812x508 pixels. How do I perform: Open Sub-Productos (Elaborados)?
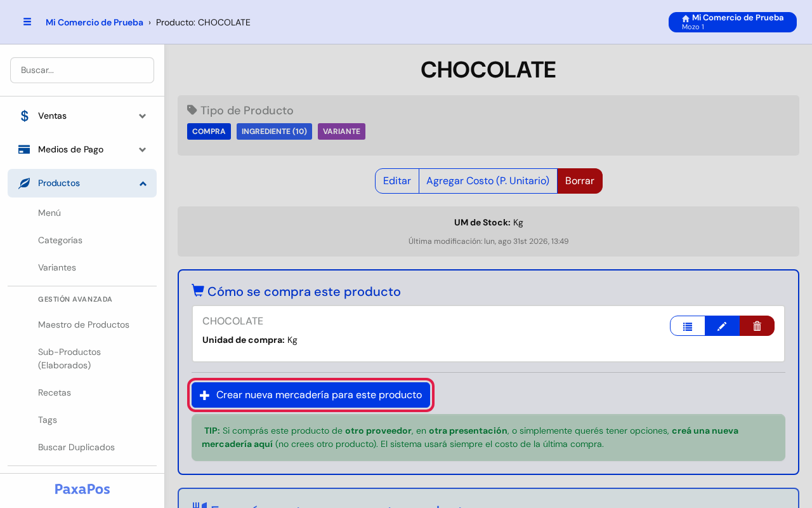70,359
